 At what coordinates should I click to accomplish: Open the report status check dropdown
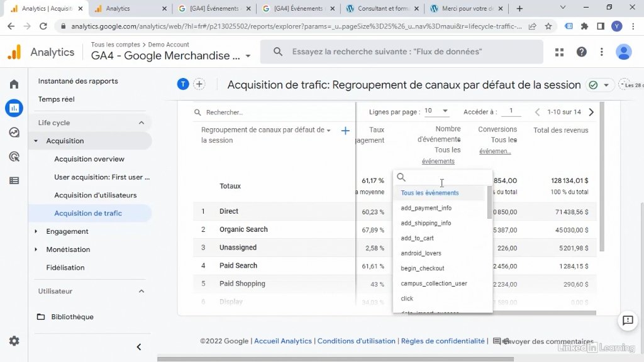pyautogui.click(x=599, y=85)
